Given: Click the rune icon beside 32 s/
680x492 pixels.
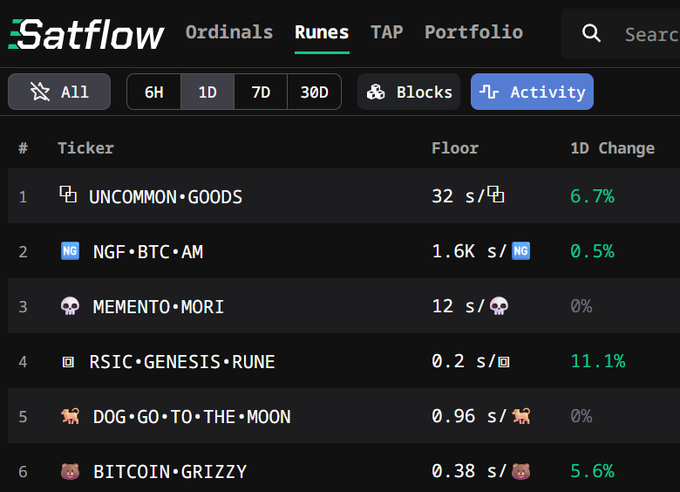Looking at the screenshot, I should [x=496, y=194].
